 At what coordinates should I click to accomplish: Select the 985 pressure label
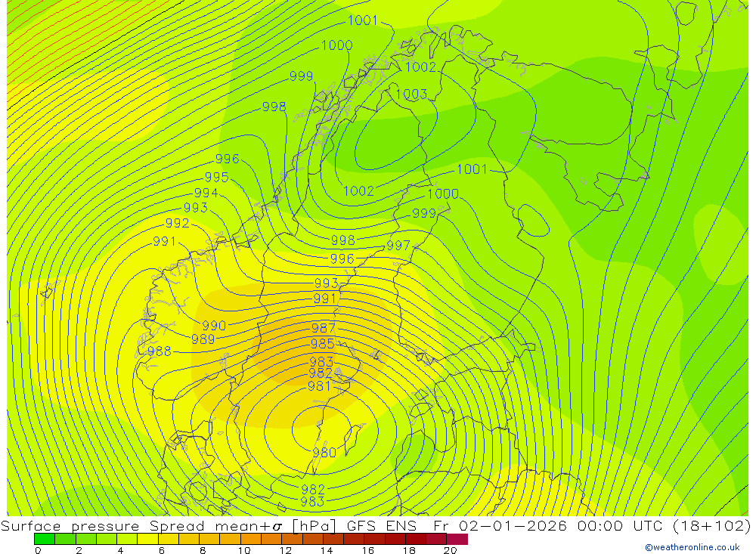(323, 344)
